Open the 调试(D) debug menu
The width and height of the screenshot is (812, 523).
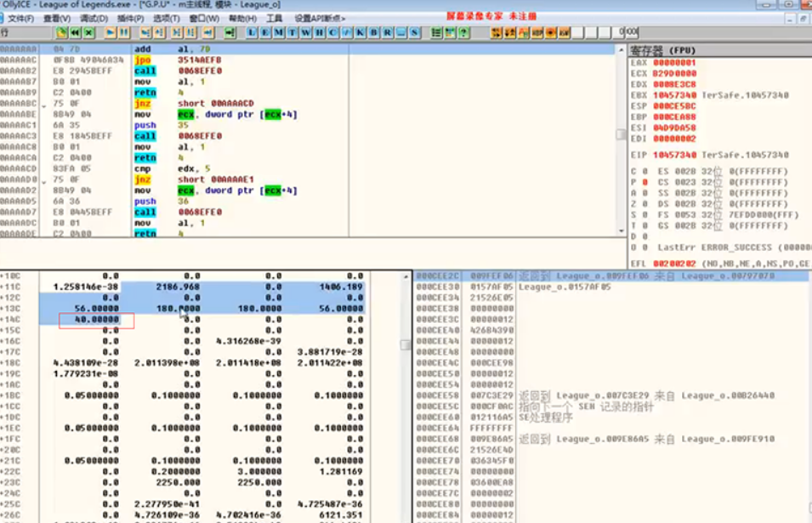(x=94, y=18)
